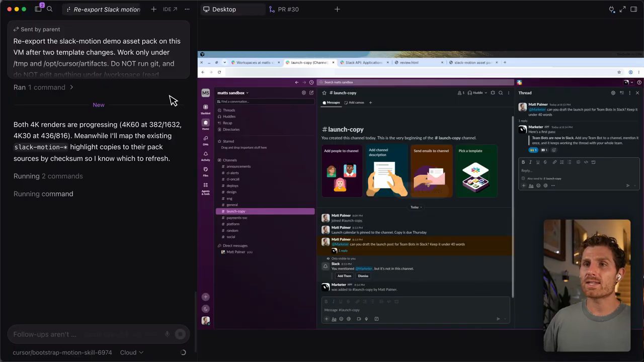644x362 pixels.
Task: Record video clip in channel composer
Action: pyautogui.click(x=359, y=319)
